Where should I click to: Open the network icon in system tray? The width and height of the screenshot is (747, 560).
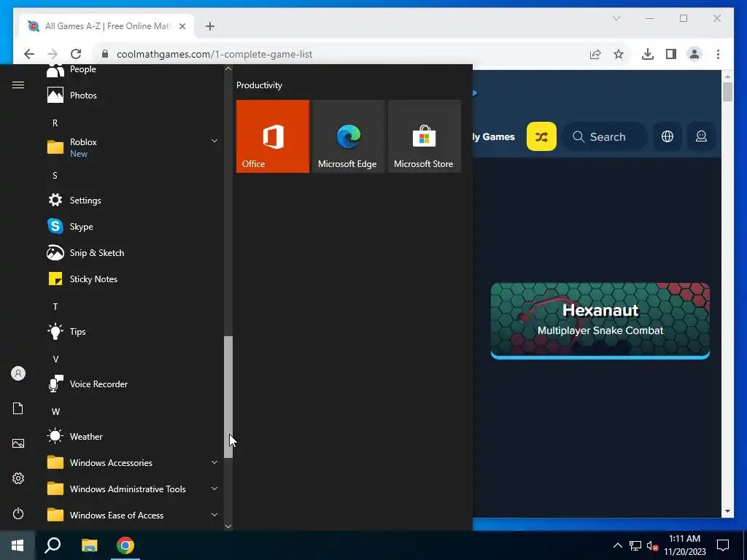click(x=635, y=545)
